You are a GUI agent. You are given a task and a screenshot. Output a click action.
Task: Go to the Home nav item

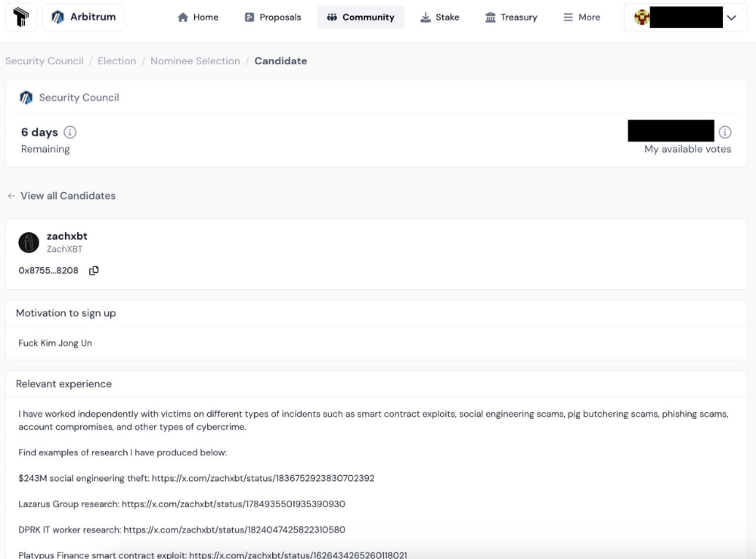point(197,17)
